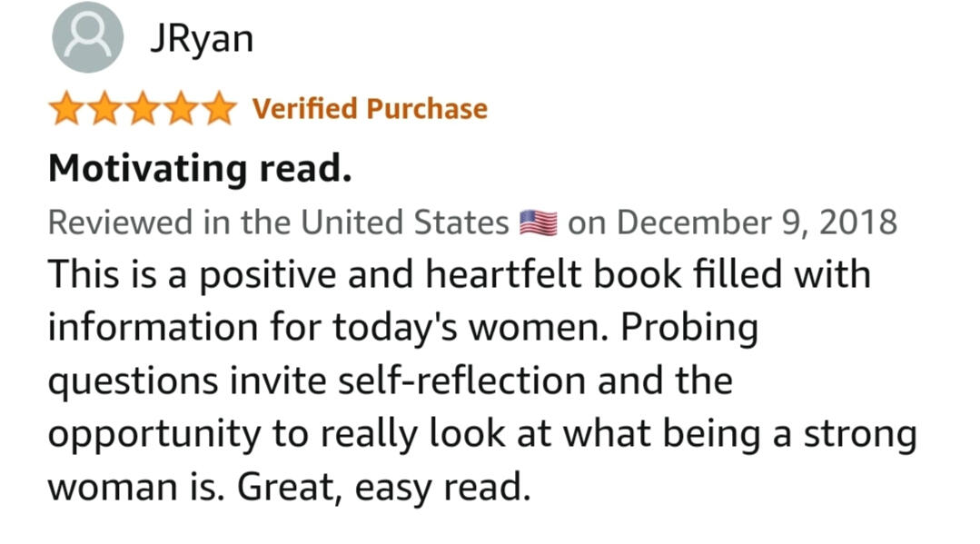Click the first orange rating star
Viewport: 980px width, 544px height.
(65, 110)
